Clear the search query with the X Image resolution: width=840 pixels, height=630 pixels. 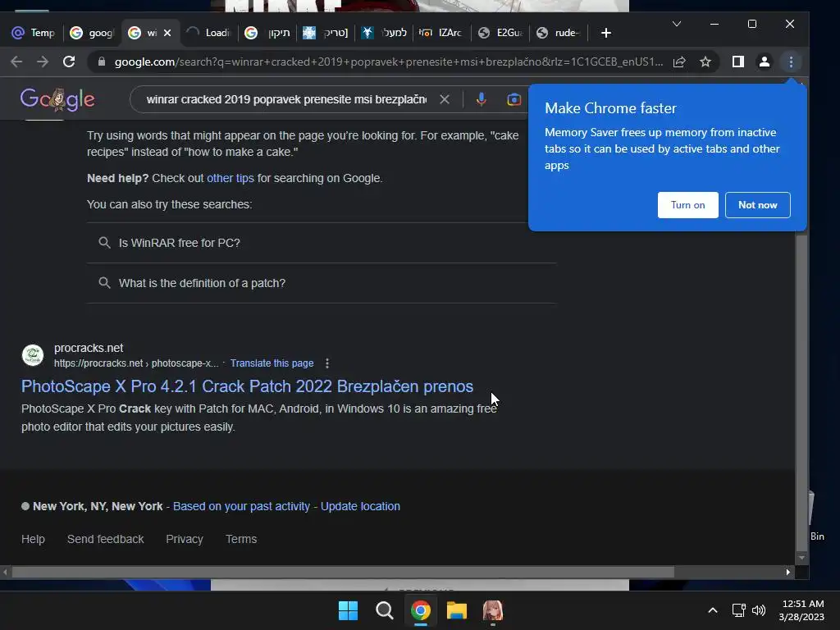(x=445, y=99)
